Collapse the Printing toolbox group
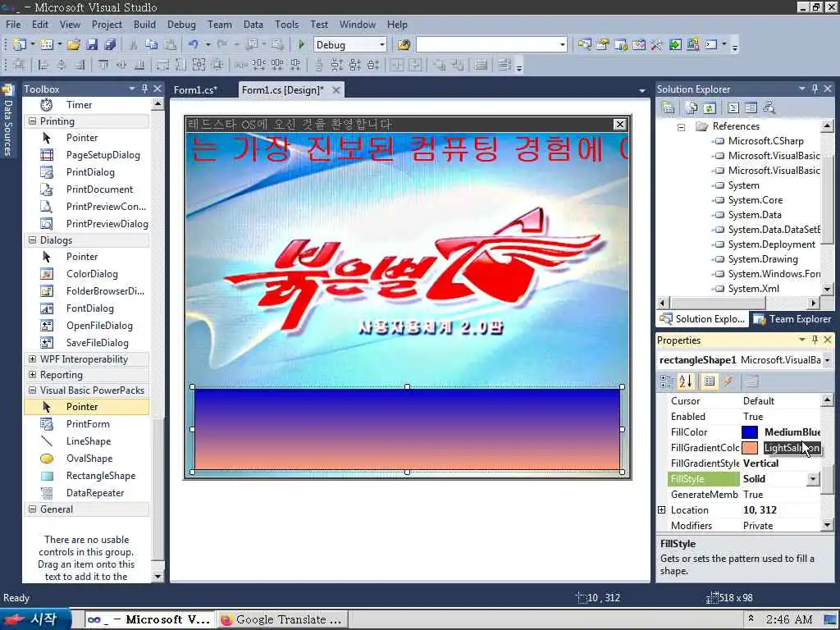840x630 pixels. click(x=32, y=121)
